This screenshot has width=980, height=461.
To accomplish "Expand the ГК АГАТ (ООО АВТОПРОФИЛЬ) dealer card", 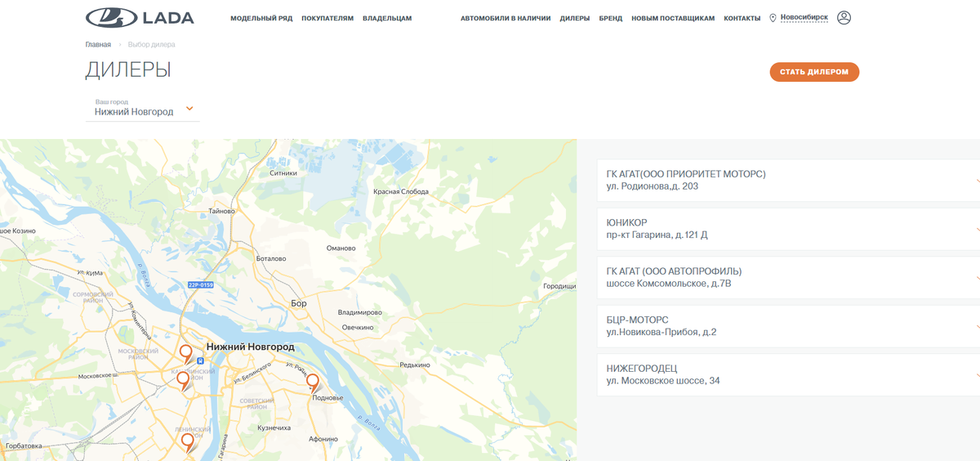I will (x=788, y=277).
